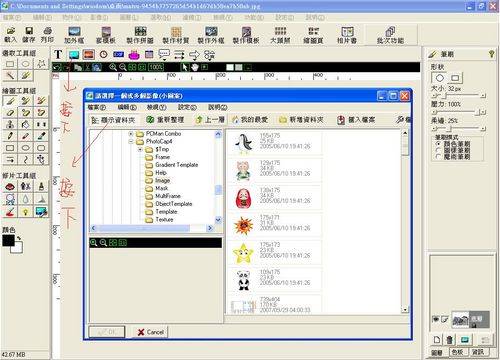Click the 壓力 pressure slider

click(x=459, y=112)
